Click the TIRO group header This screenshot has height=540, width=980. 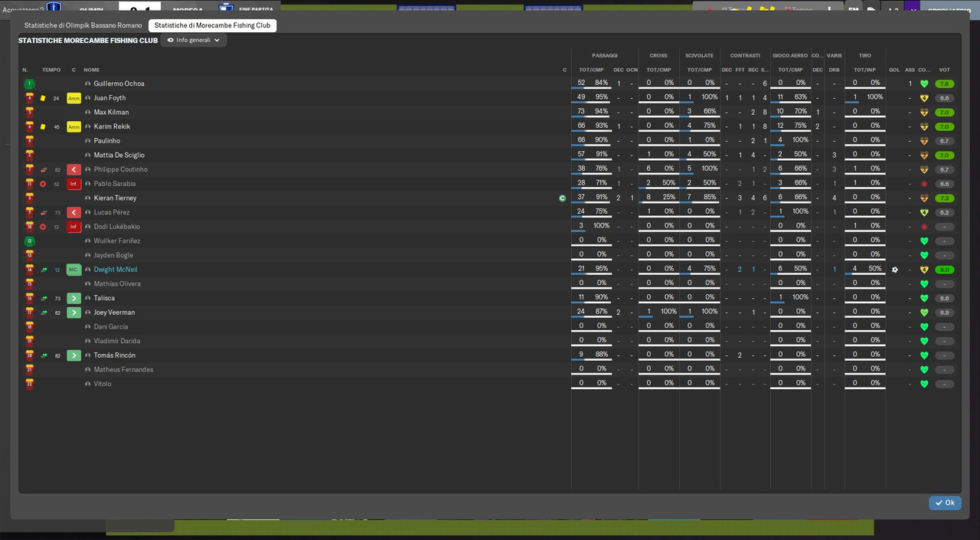(x=864, y=55)
